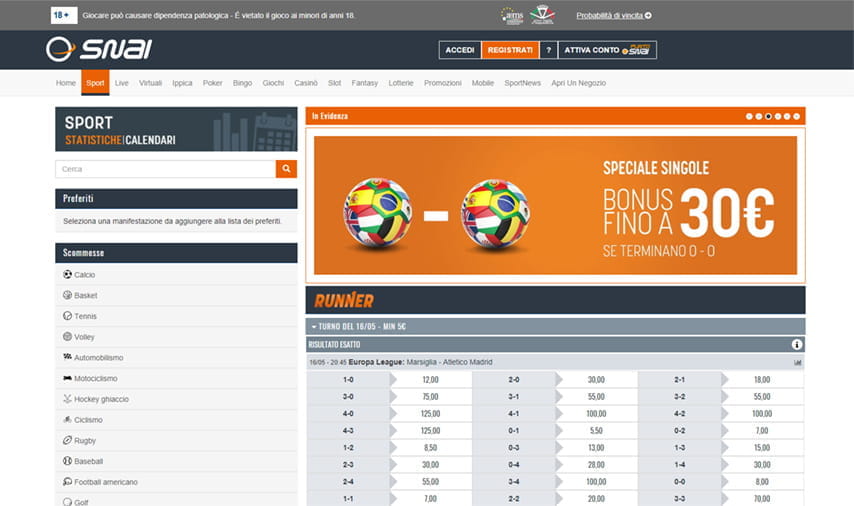Open the Probabilità di vincita link
854x506 pixels.
[609, 15]
